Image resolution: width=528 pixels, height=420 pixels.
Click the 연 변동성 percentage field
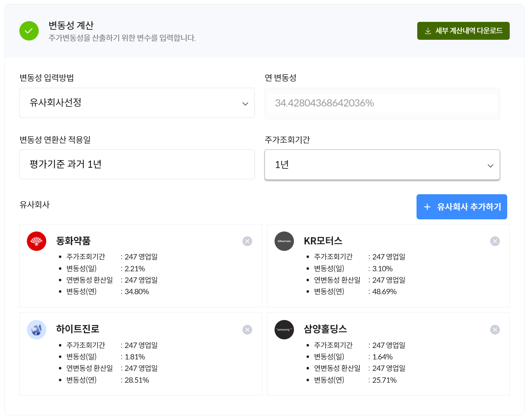coord(382,103)
